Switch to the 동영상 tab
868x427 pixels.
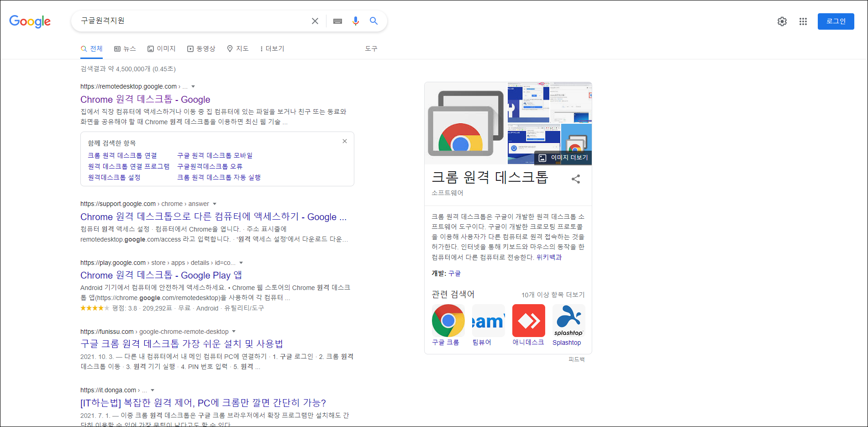pos(201,49)
